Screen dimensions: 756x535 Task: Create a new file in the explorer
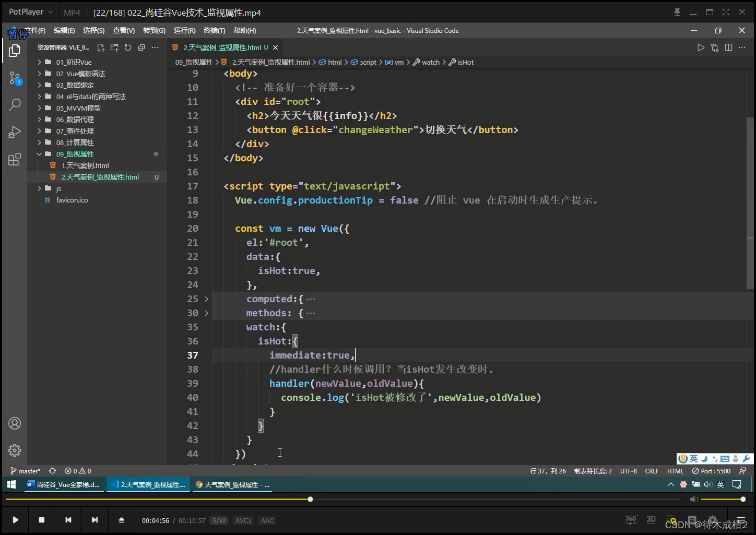click(101, 47)
